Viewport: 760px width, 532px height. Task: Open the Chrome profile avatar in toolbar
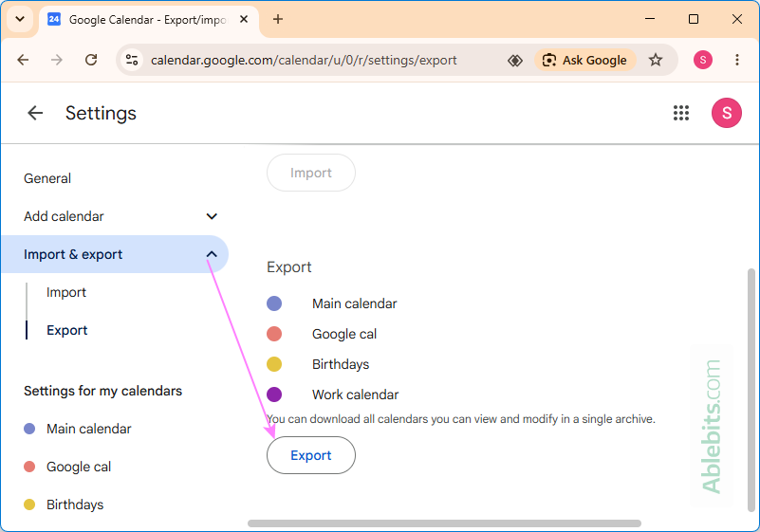pyautogui.click(x=703, y=60)
